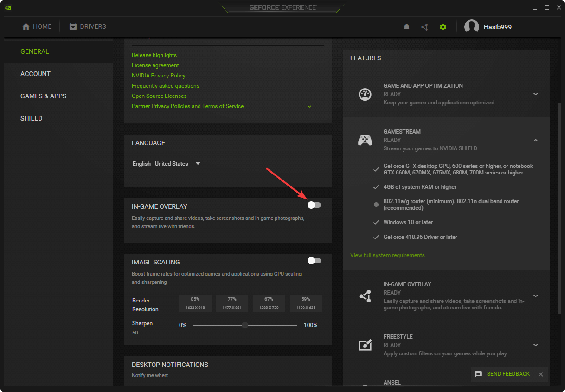Click the user profile avatar icon

472,27
